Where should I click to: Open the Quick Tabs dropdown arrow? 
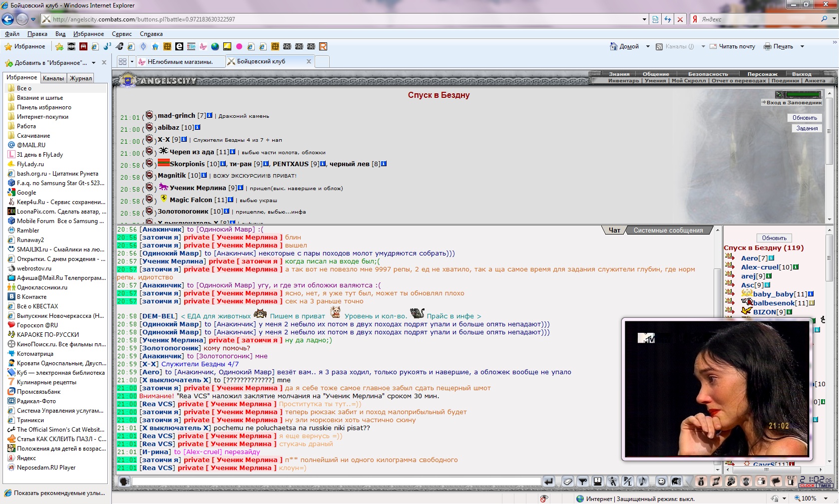coord(132,62)
